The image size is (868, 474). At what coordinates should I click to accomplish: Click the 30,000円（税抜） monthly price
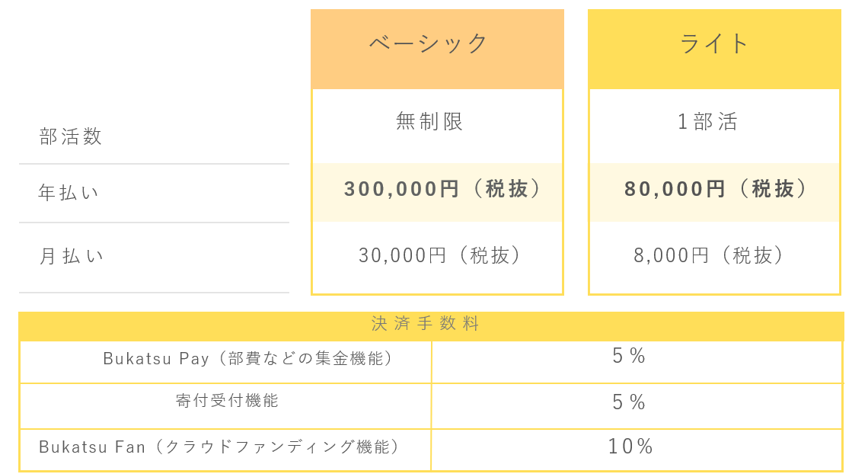pyautogui.click(x=439, y=255)
